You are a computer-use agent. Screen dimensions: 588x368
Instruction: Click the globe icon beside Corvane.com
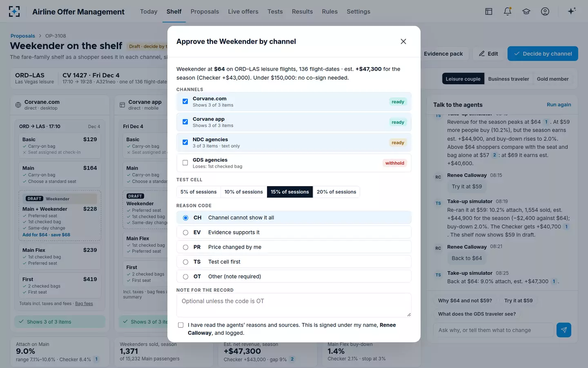pyautogui.click(x=18, y=105)
